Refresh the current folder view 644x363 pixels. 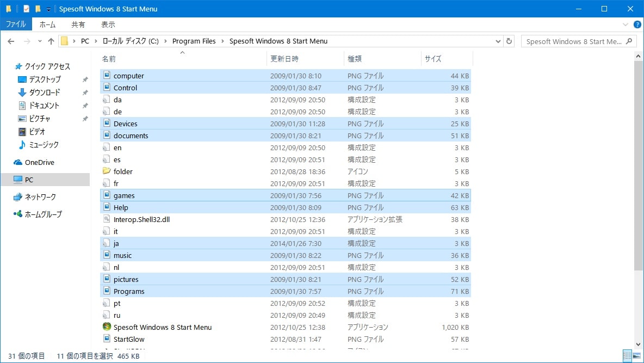pyautogui.click(x=509, y=41)
